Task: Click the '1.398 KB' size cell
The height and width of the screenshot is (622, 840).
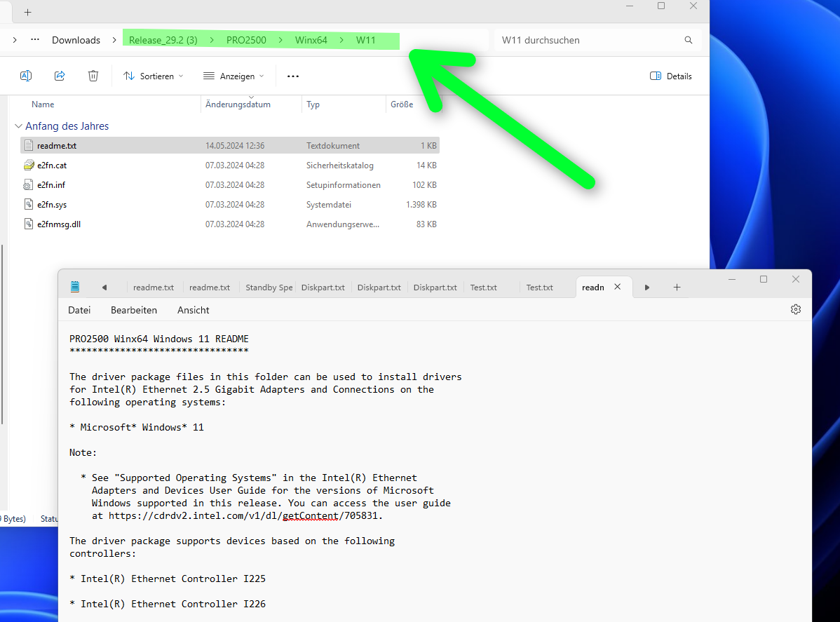Action: point(421,205)
